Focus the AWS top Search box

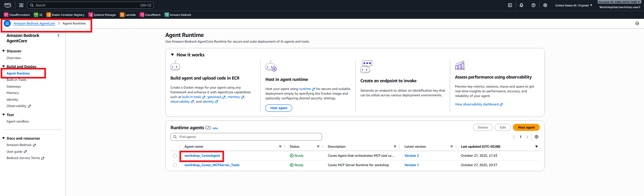click(90, 5)
